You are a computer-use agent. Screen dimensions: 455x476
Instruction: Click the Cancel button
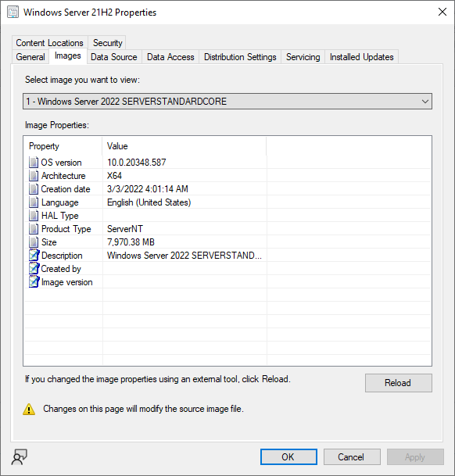click(x=352, y=457)
